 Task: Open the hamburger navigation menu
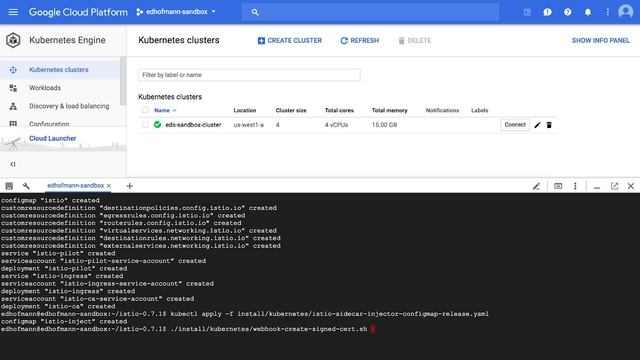pos(13,12)
